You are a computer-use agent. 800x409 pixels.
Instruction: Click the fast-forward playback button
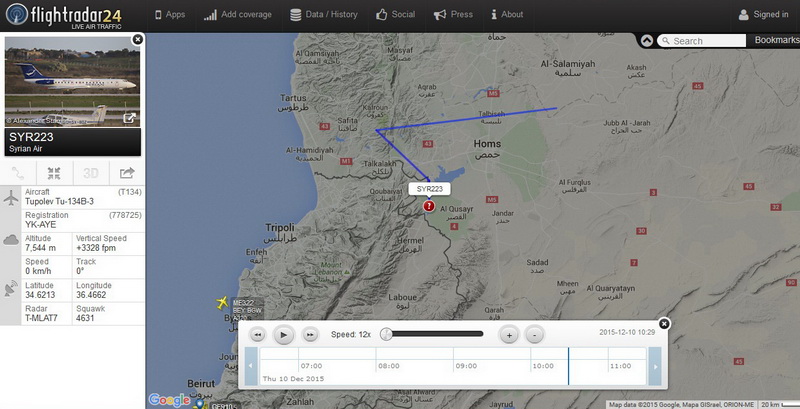click(x=310, y=335)
